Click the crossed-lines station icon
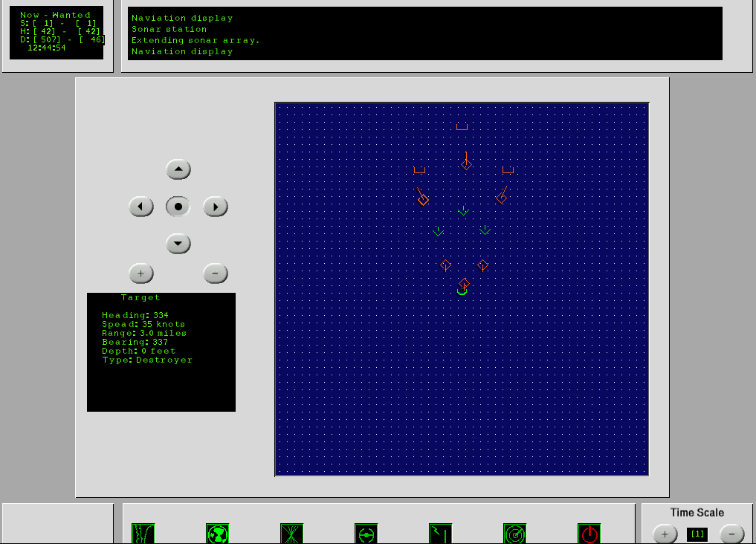Image resolution: width=756 pixels, height=544 pixels. tap(291, 534)
